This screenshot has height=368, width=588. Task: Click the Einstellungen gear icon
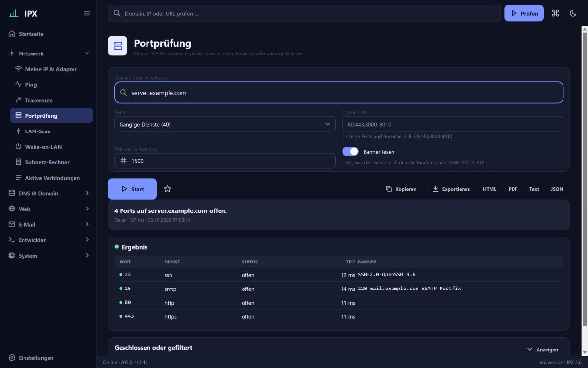[12, 358]
